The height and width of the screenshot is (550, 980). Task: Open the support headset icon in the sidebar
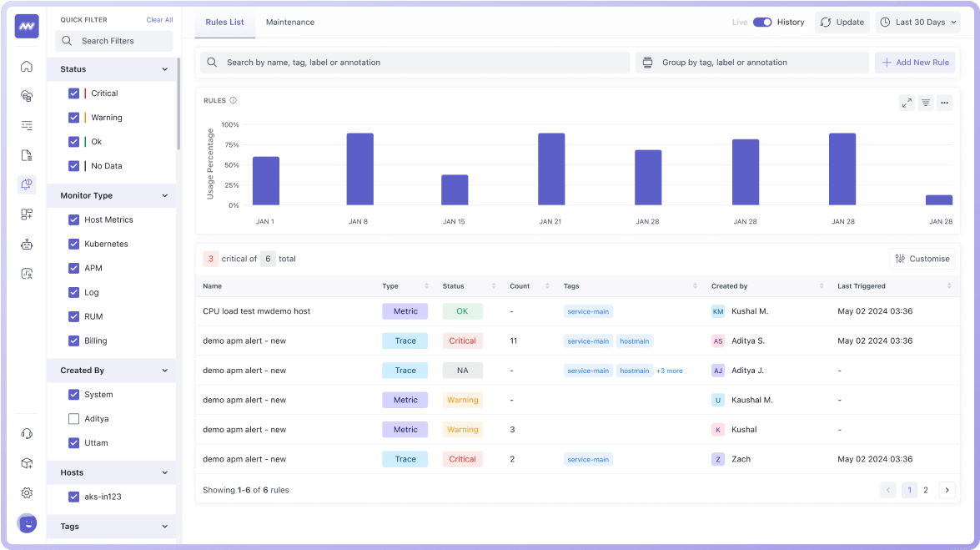[27, 434]
